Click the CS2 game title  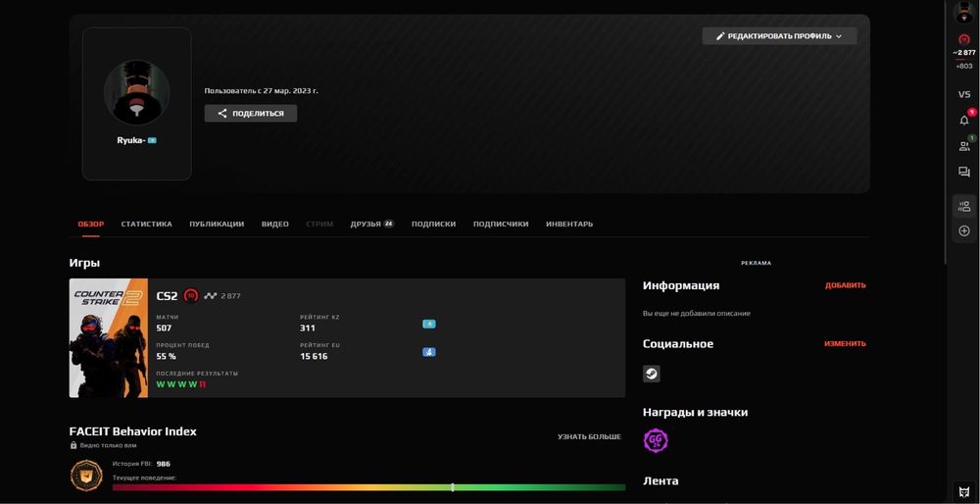(167, 296)
